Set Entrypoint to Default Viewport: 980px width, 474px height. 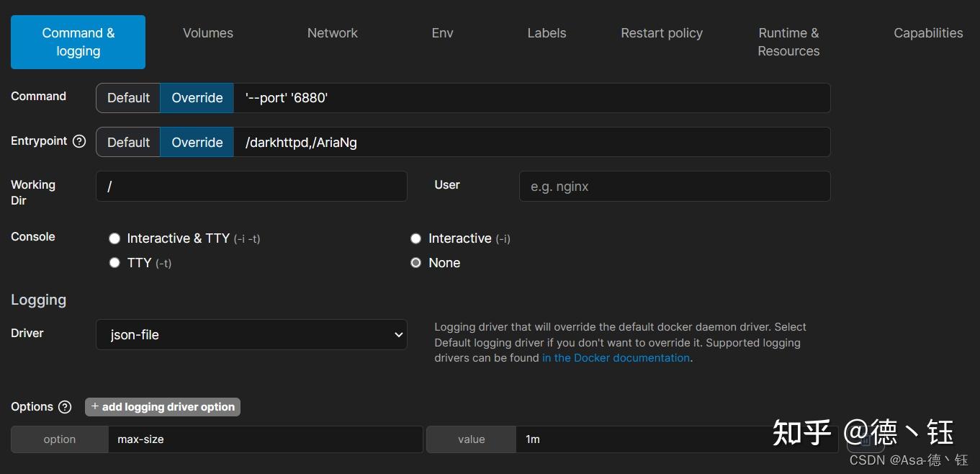128,143
